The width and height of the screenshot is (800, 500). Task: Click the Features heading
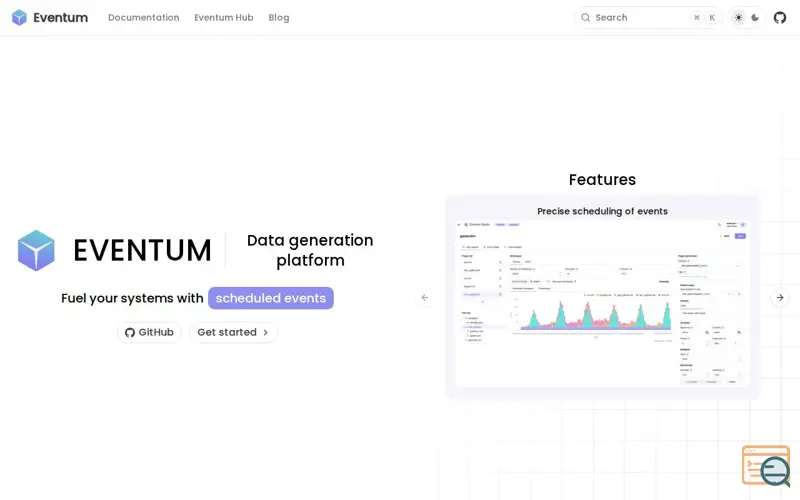[602, 180]
